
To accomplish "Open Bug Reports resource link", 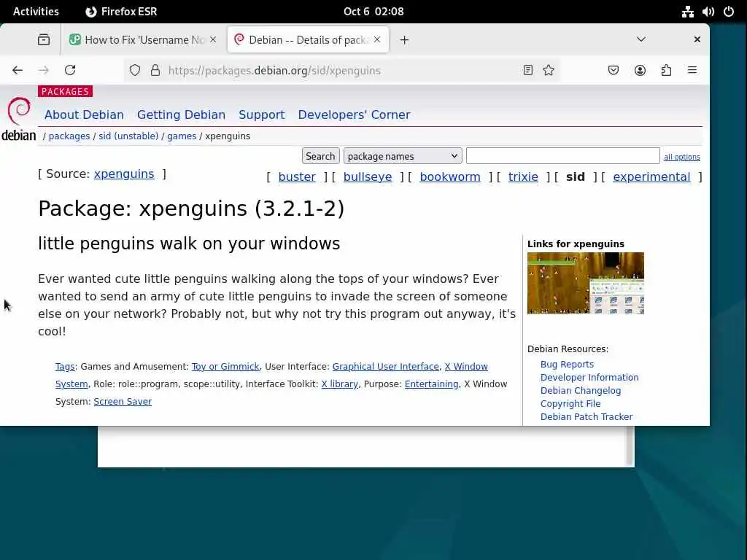I will (x=567, y=365).
